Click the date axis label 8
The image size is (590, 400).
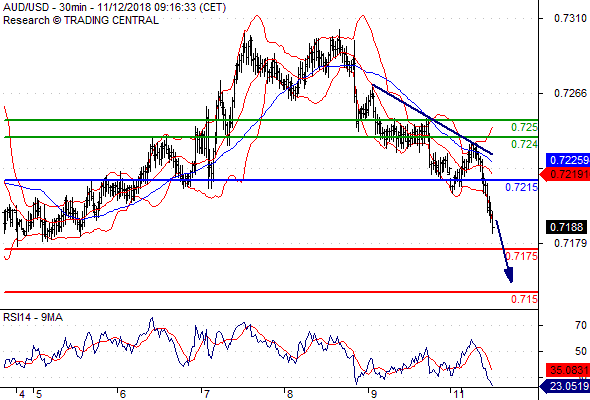tap(290, 394)
